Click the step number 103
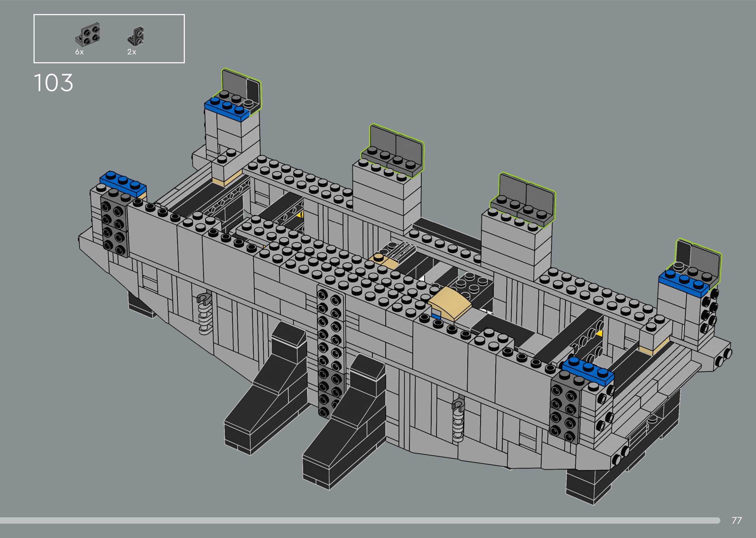The width and height of the screenshot is (756, 538). pyautogui.click(x=54, y=83)
